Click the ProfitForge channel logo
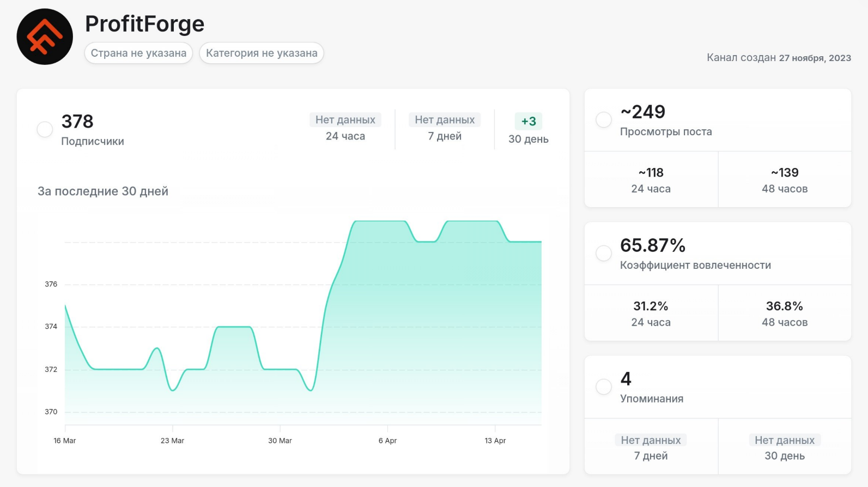Viewport: 868px width, 487px height. click(x=45, y=37)
